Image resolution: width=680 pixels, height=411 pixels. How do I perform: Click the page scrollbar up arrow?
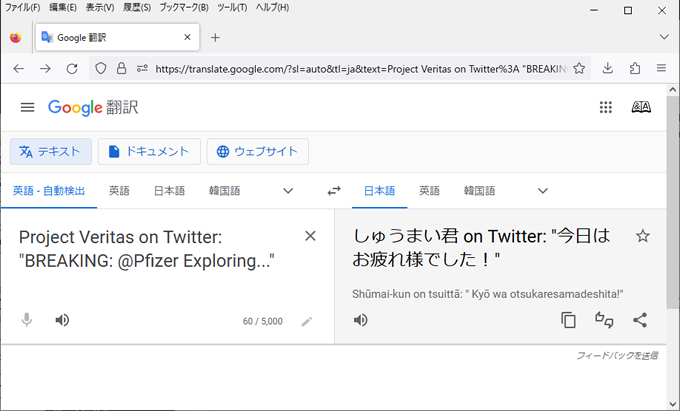673,90
